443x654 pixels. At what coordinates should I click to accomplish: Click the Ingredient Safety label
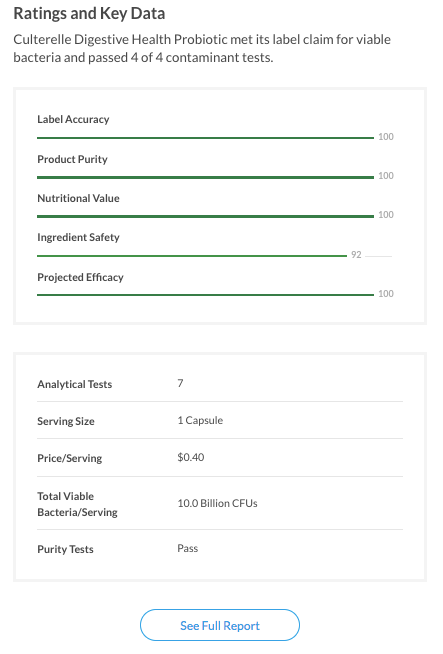78,237
